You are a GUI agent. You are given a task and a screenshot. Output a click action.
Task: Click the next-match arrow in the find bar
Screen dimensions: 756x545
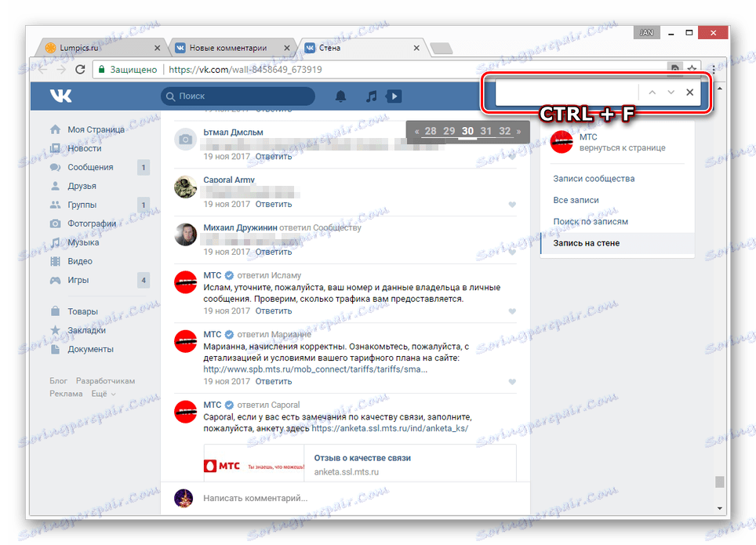pos(671,92)
